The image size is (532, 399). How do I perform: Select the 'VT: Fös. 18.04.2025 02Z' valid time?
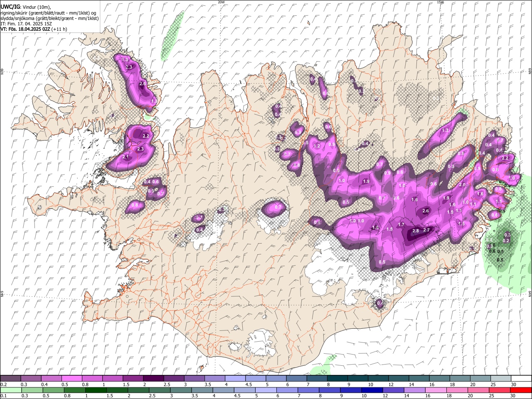click(x=25, y=29)
